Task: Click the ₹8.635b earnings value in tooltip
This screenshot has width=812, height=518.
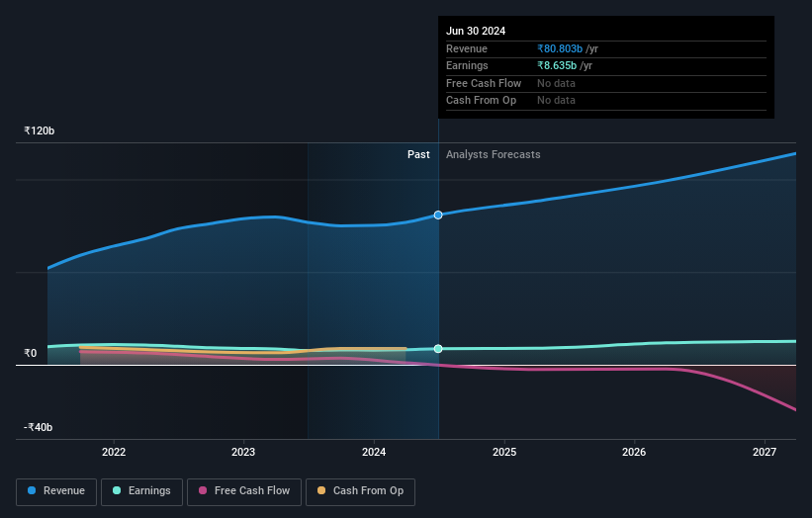Action: [557, 65]
